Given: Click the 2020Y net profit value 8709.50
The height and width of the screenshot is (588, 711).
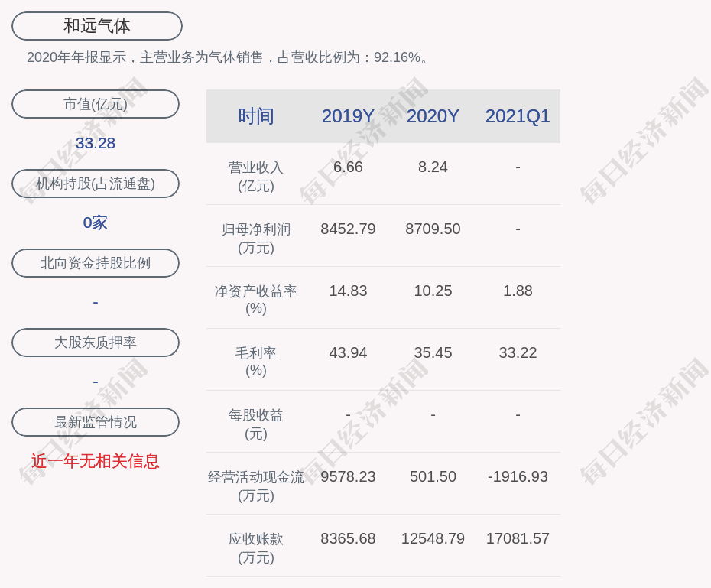Looking at the screenshot, I should pyautogui.click(x=433, y=229).
